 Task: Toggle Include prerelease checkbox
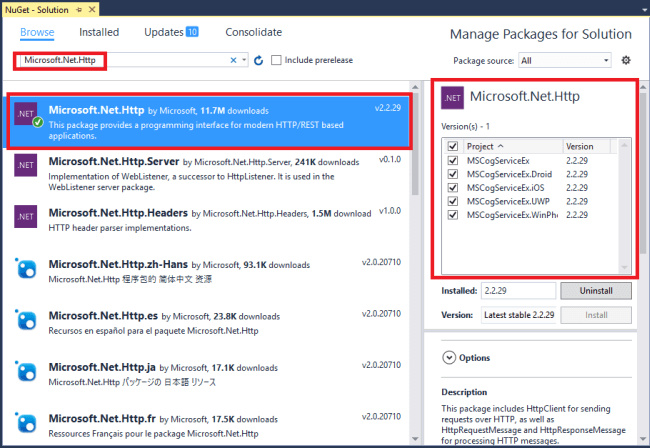coord(276,60)
